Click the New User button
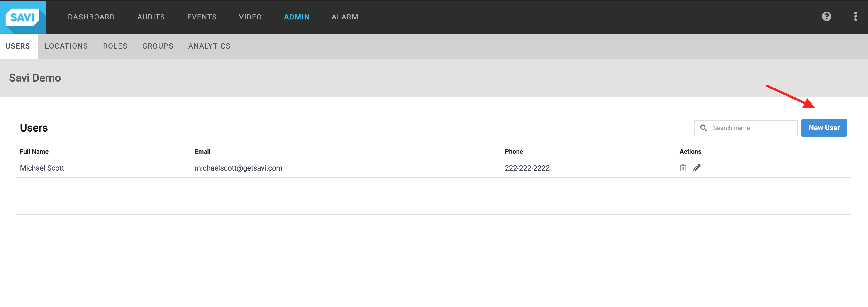Screen dimensions: 868x307 tap(824, 128)
